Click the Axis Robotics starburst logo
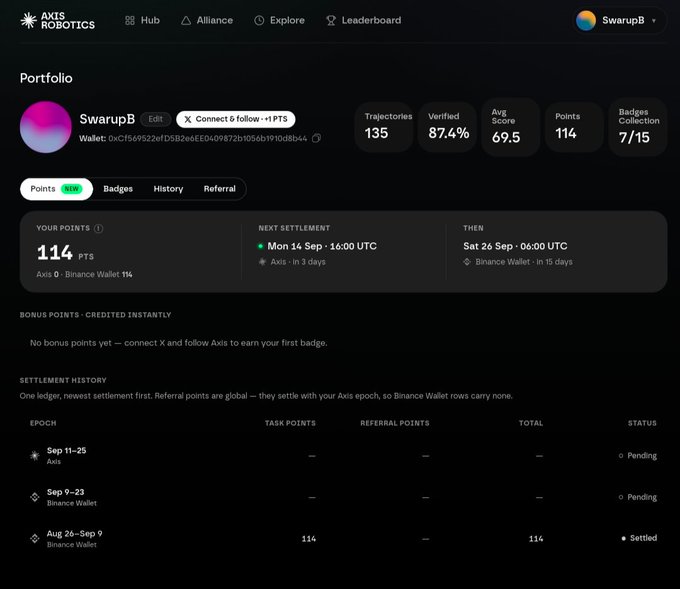The height and width of the screenshot is (589, 680). 29,20
